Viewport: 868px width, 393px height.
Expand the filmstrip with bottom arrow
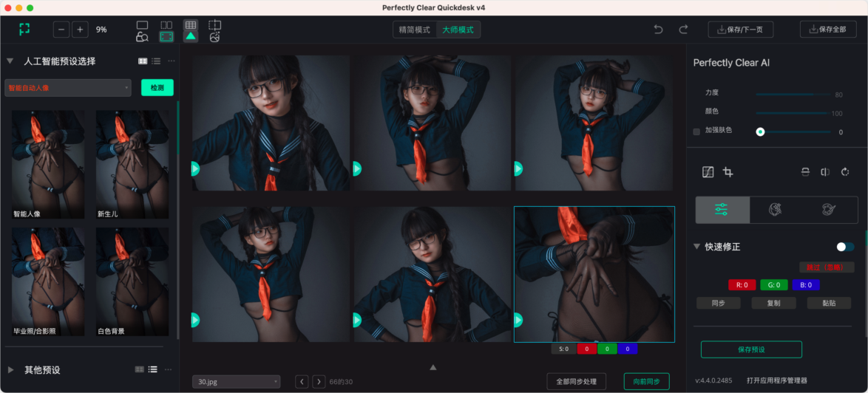tap(433, 367)
